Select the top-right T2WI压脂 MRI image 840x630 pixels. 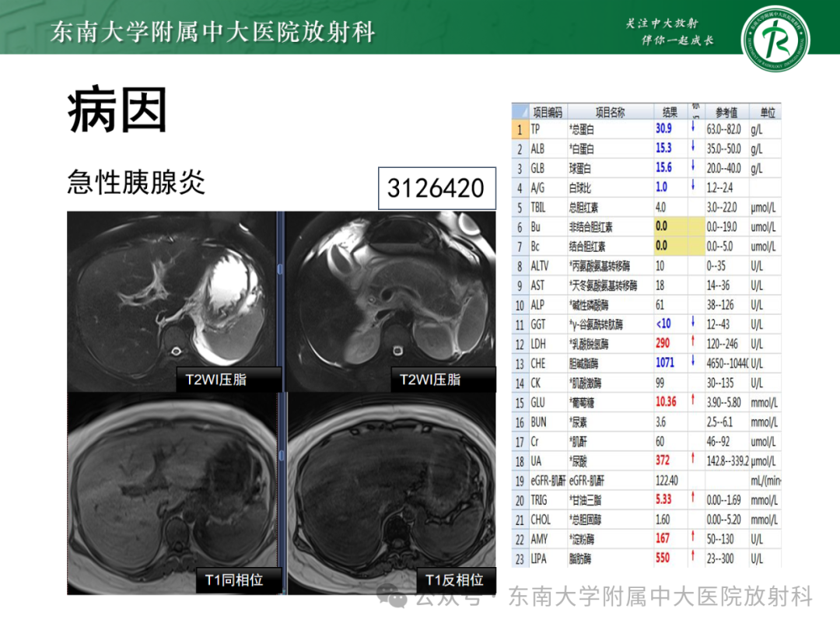coord(391,301)
